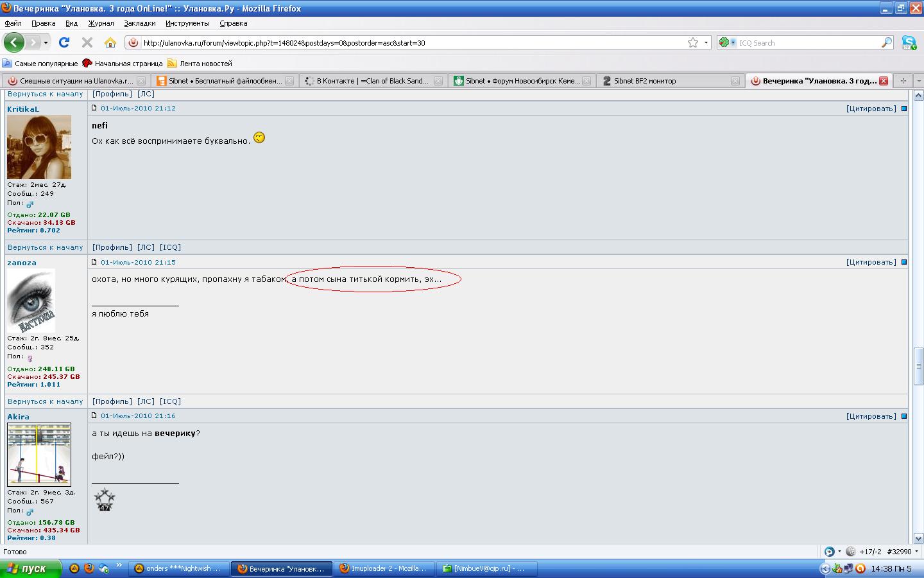924x578 pixels.
Task: Click the ICQ Search input field
Action: [x=809, y=43]
